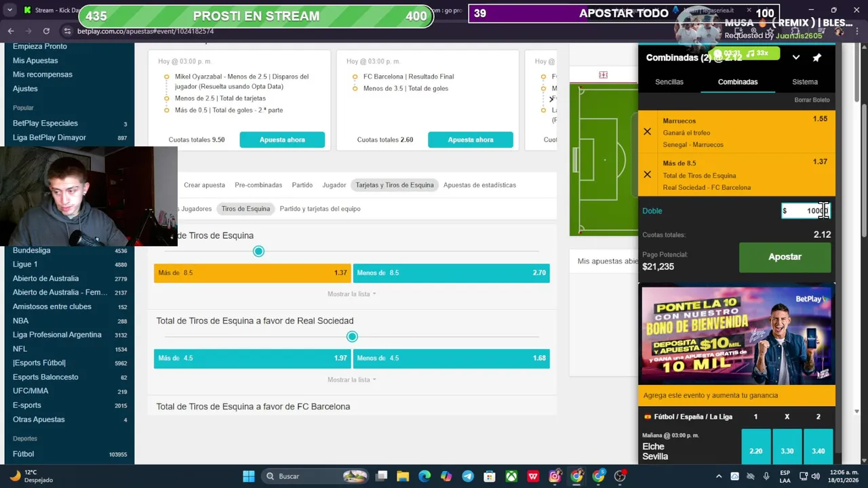Select Más de 8.5 odds 1.37
This screenshot has height=488, width=868.
pyautogui.click(x=252, y=272)
